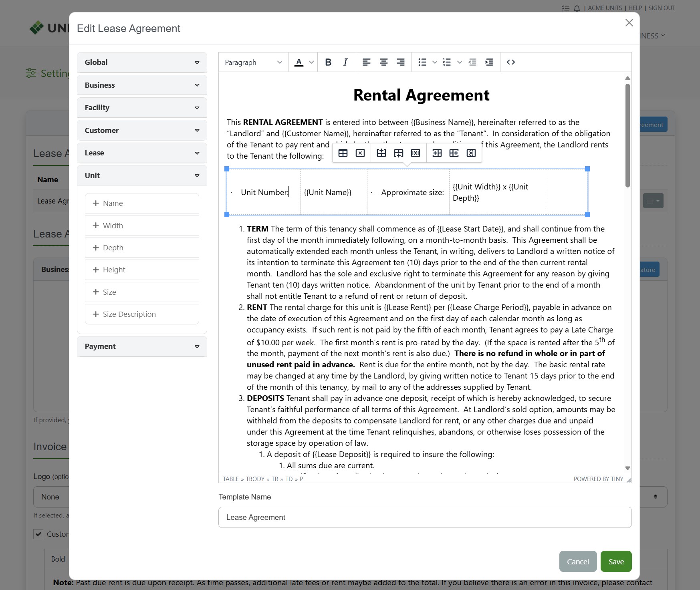700x590 pixels.
Task: Apply italic formatting
Action: (x=345, y=62)
